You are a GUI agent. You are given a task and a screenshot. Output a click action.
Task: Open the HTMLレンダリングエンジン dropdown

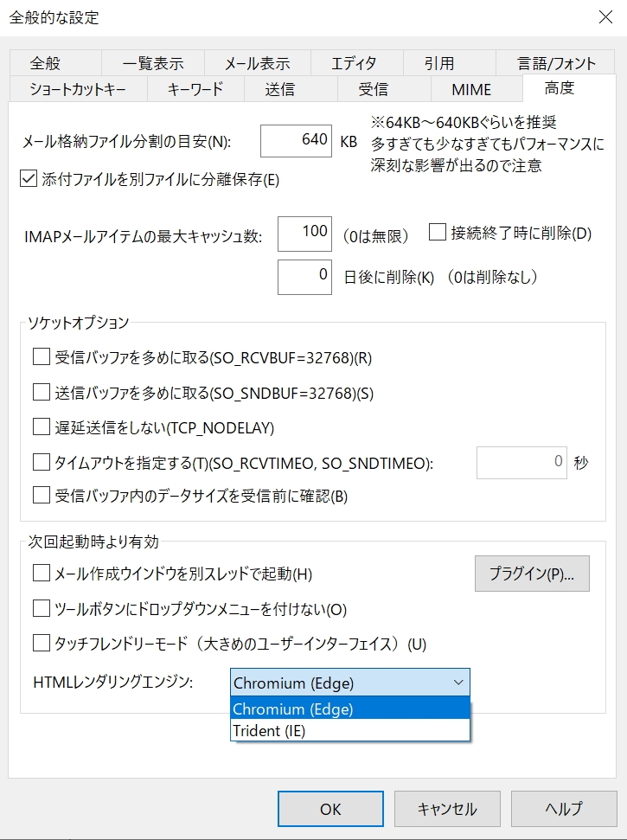(459, 683)
